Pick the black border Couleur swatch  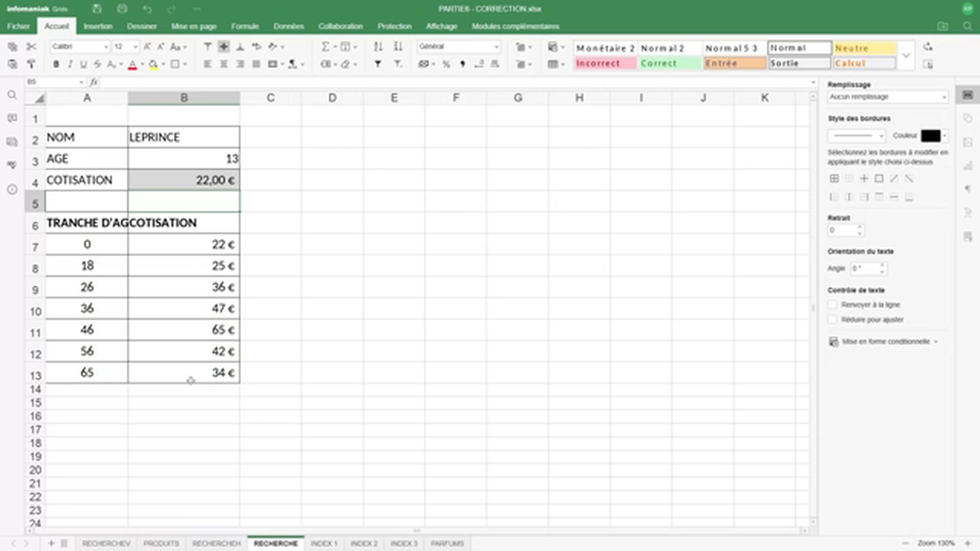pos(930,135)
